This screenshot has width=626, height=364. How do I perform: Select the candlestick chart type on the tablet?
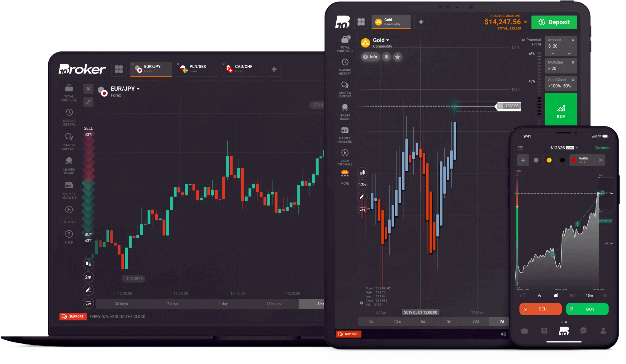point(362,172)
